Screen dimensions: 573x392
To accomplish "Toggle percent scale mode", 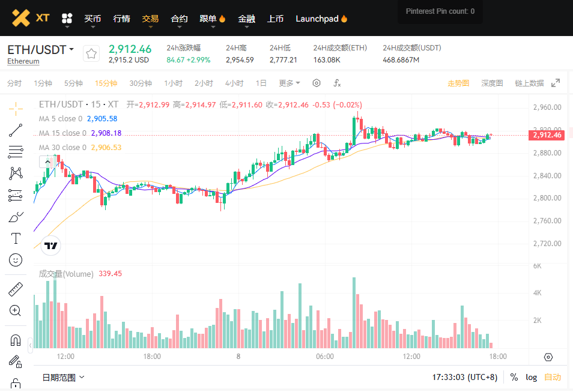I will click(x=514, y=377).
